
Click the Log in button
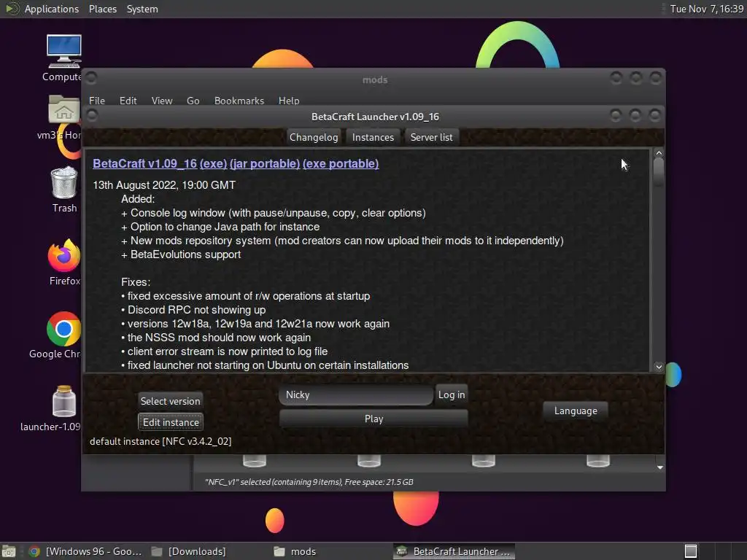(x=451, y=394)
